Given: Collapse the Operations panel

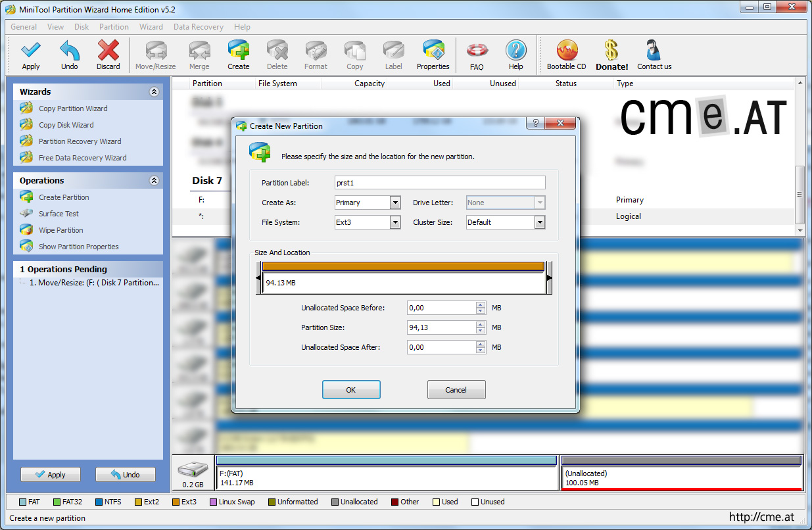Looking at the screenshot, I should pos(154,181).
